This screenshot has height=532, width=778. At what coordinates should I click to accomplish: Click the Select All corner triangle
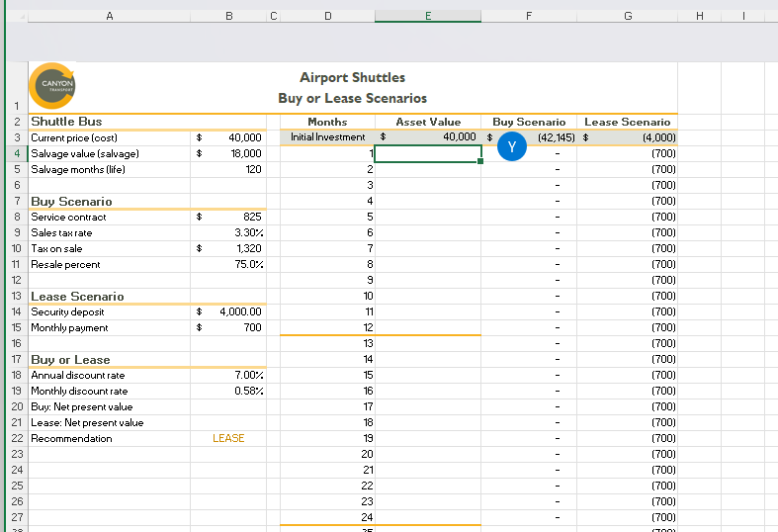[21, 16]
